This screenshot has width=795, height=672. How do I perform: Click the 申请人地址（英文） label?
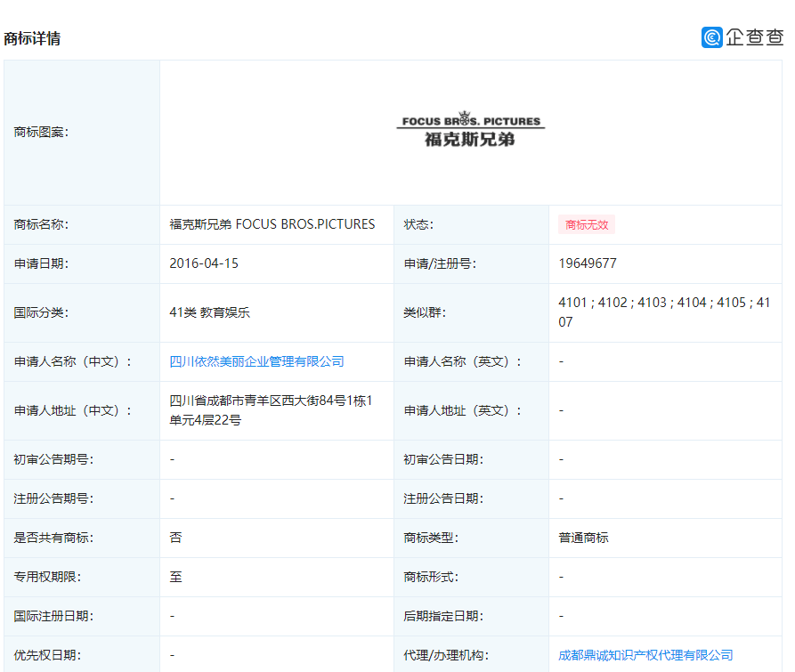pyautogui.click(x=462, y=410)
